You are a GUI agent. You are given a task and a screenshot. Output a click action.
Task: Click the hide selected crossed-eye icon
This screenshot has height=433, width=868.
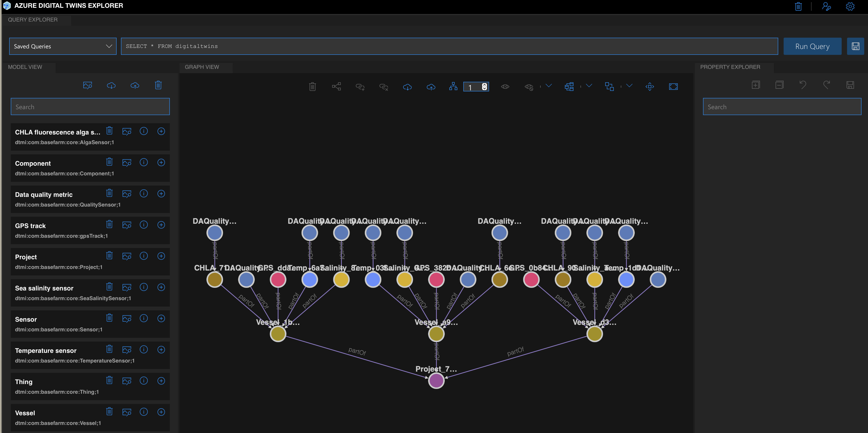click(529, 87)
